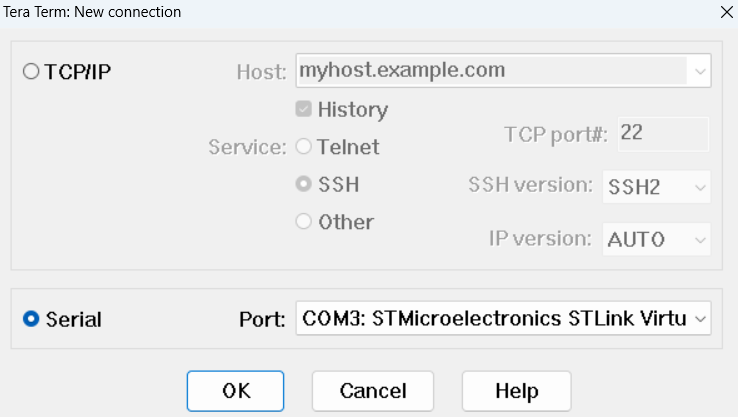
Task: Open Help for this dialog
Action: coord(516,390)
